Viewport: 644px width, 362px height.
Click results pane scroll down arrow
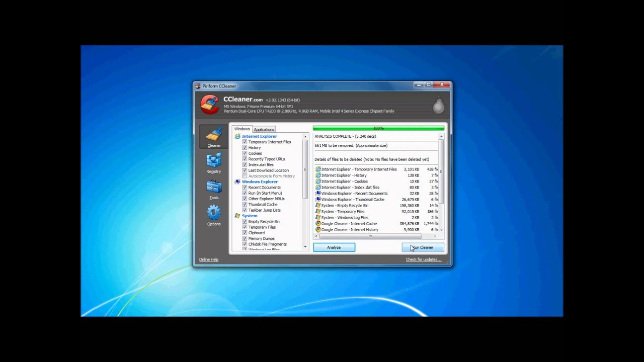coord(441,230)
